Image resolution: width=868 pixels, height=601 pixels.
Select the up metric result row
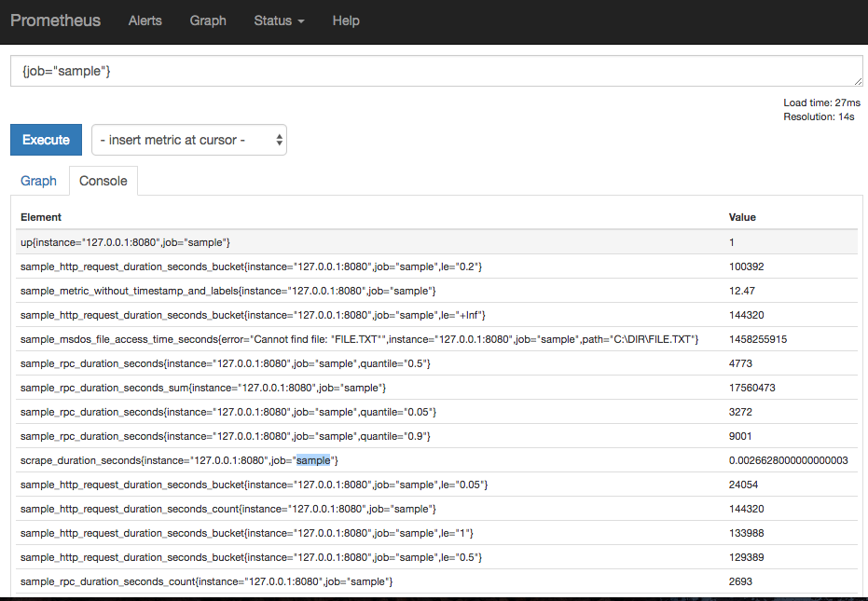point(125,242)
